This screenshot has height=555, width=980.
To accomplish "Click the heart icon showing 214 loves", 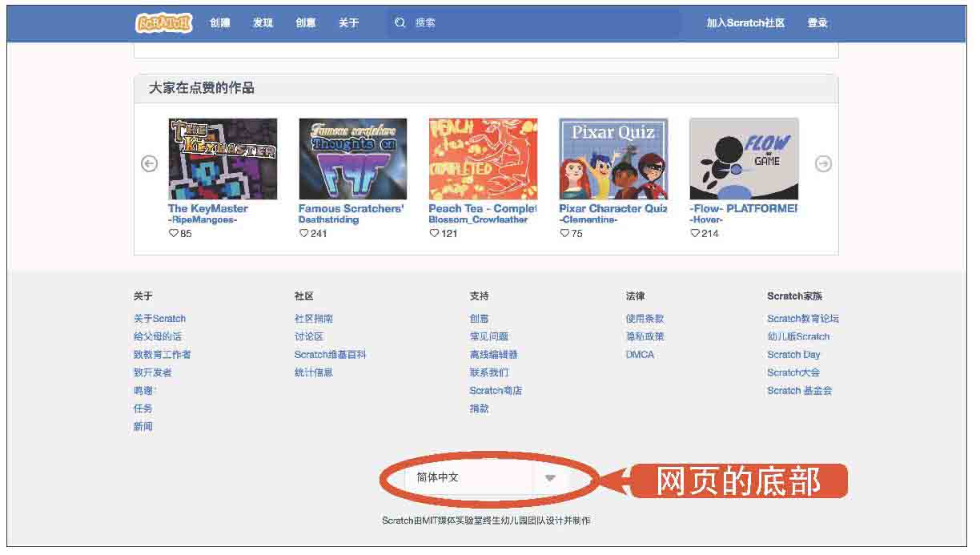I will coord(695,233).
